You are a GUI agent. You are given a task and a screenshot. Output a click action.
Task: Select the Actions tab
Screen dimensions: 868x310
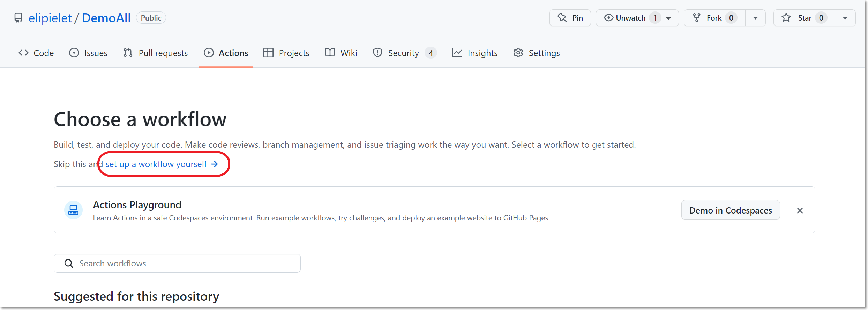226,53
